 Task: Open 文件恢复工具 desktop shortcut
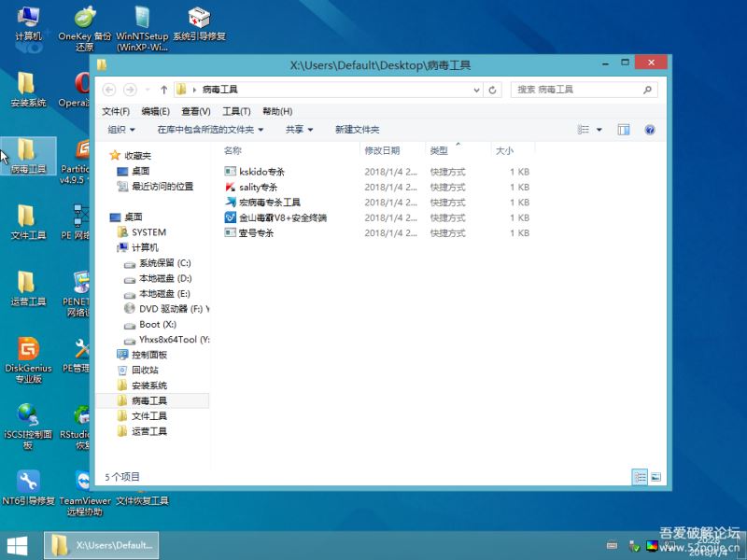click(x=142, y=500)
